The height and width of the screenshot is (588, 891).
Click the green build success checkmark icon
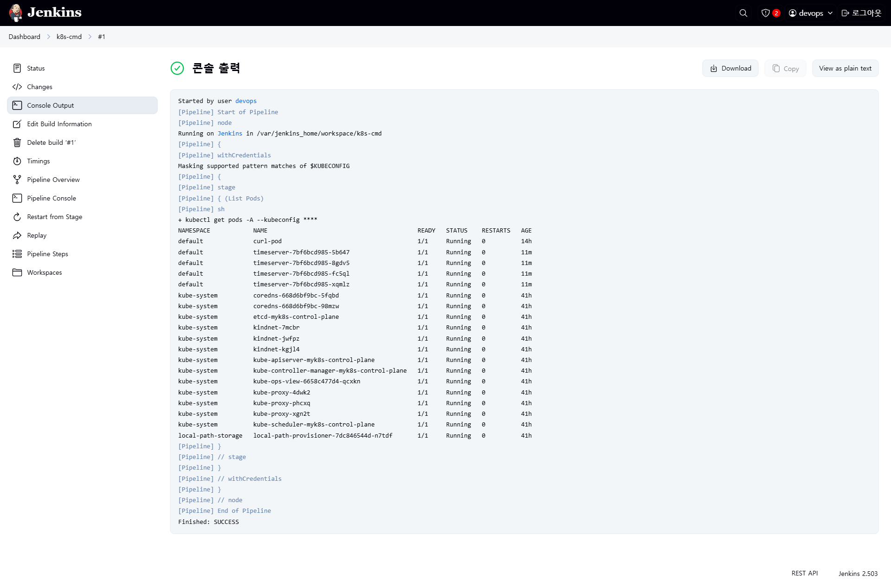tap(177, 68)
